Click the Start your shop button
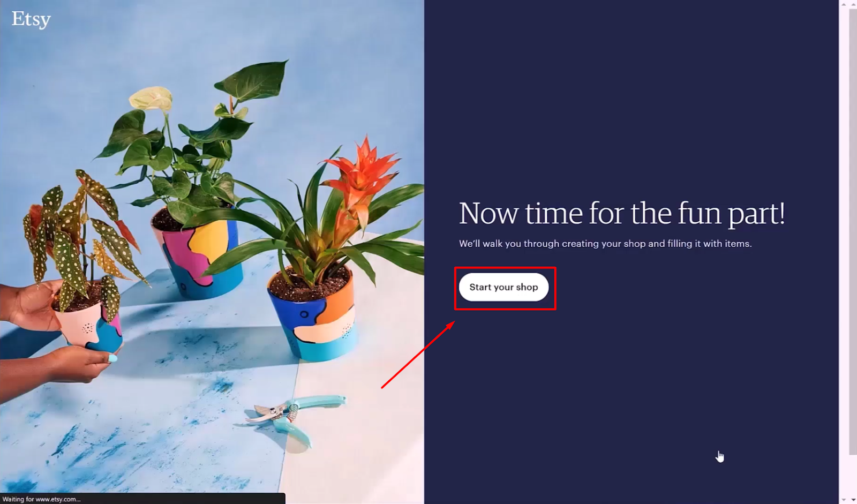This screenshot has height=504, width=857. [503, 287]
